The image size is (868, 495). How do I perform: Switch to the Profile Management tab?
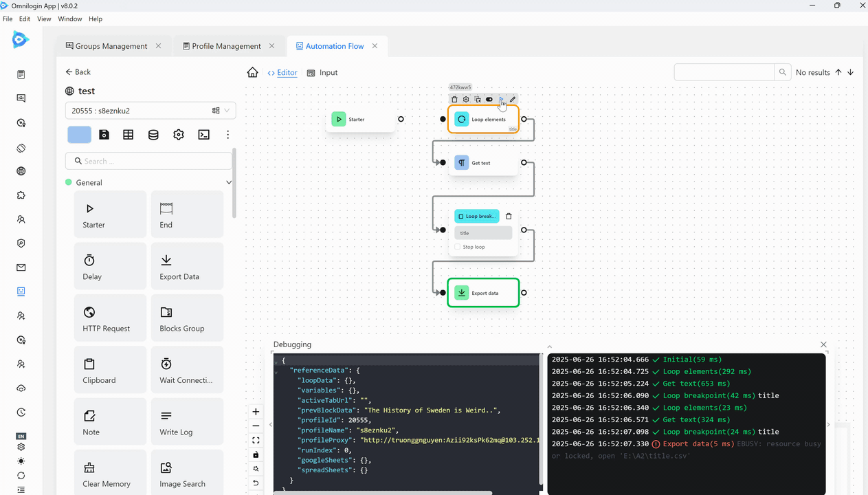[x=226, y=46]
